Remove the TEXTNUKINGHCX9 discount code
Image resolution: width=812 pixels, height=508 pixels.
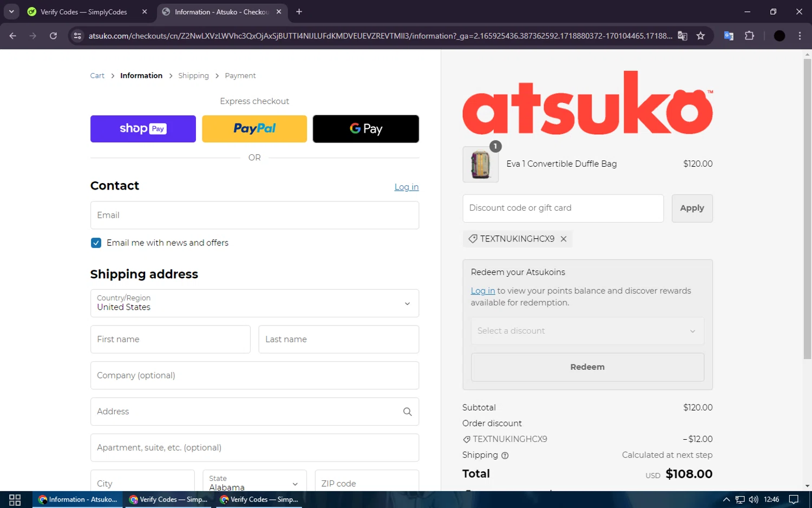[564, 239]
